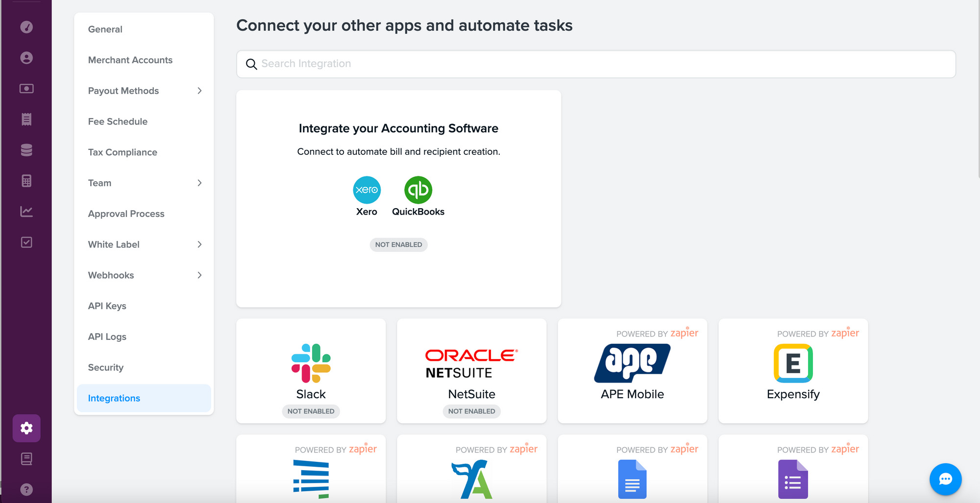Open the analytics chart sidebar icon
This screenshot has width=980, height=503.
coord(26,212)
